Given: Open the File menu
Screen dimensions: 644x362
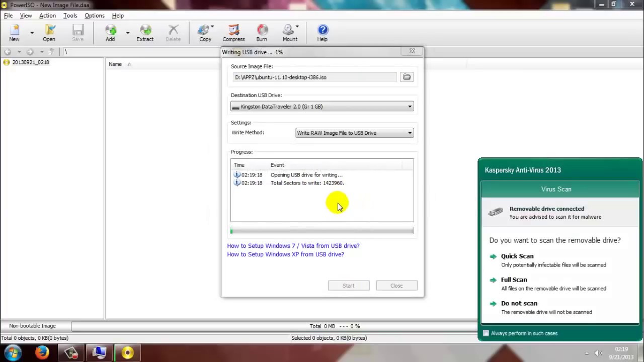Looking at the screenshot, I should [x=8, y=16].
